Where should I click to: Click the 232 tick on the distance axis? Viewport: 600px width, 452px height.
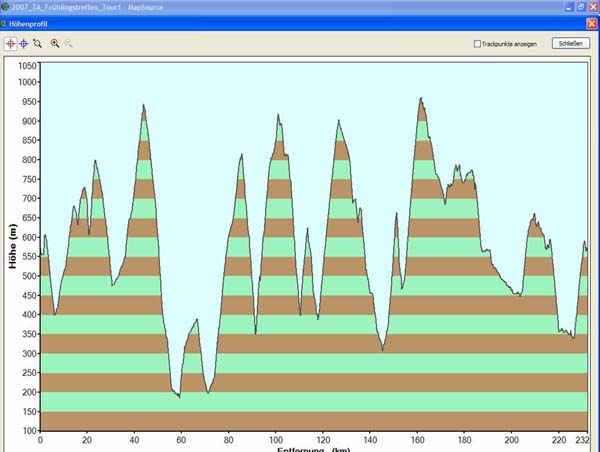coord(583,439)
